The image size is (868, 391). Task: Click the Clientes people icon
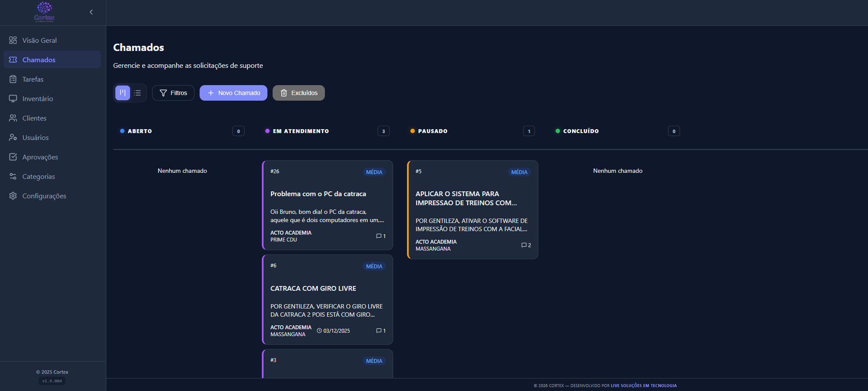pos(13,118)
